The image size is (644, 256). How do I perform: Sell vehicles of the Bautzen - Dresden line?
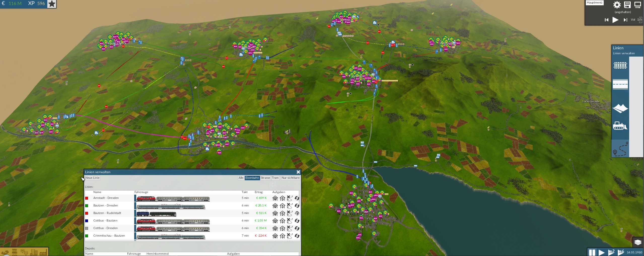(282, 206)
